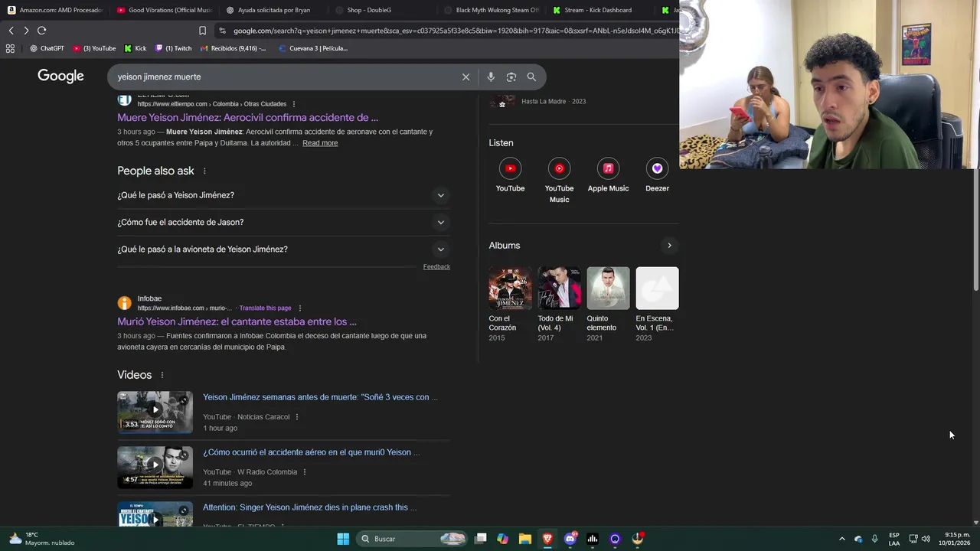Click 'Translate this page' for Infobae
980x551 pixels.
point(265,308)
